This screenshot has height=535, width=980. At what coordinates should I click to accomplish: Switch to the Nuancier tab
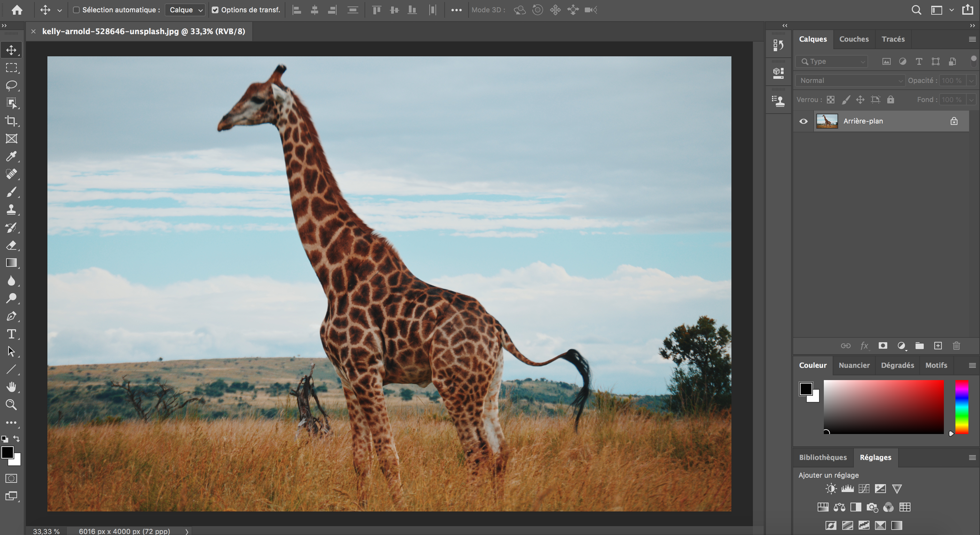pyautogui.click(x=854, y=365)
